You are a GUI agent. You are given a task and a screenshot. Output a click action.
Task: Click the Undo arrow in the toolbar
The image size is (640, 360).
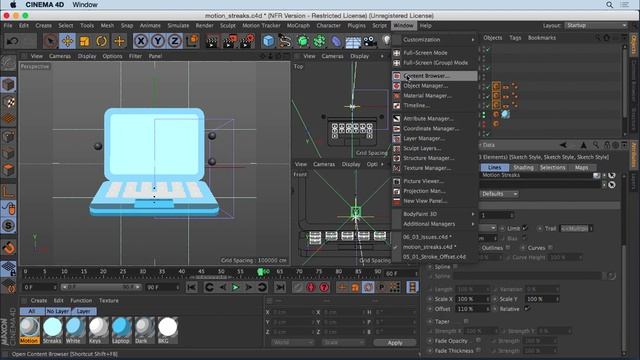click(13, 41)
